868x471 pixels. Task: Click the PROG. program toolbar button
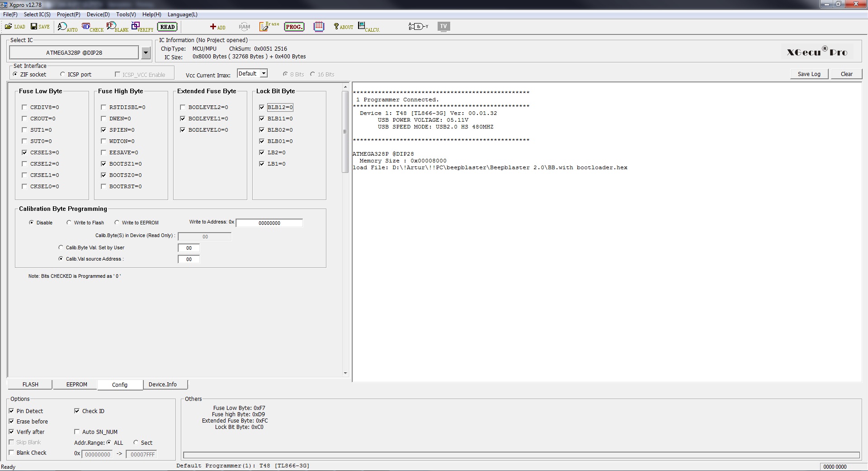pos(294,27)
